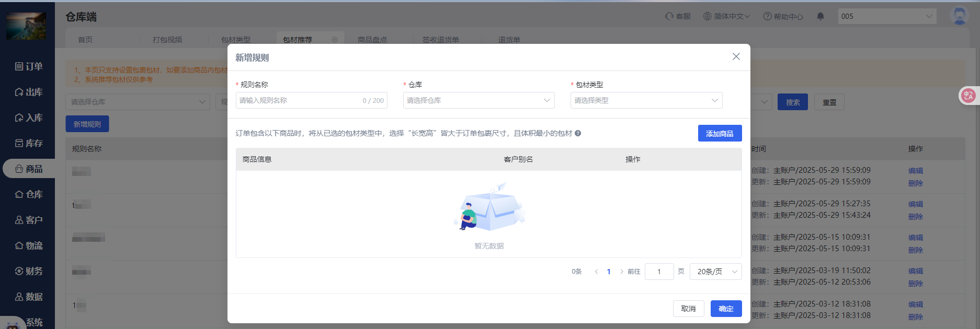Image resolution: width=980 pixels, height=329 pixels.
Task: Expand the 仓库 dropdown in dialog
Action: click(x=478, y=100)
